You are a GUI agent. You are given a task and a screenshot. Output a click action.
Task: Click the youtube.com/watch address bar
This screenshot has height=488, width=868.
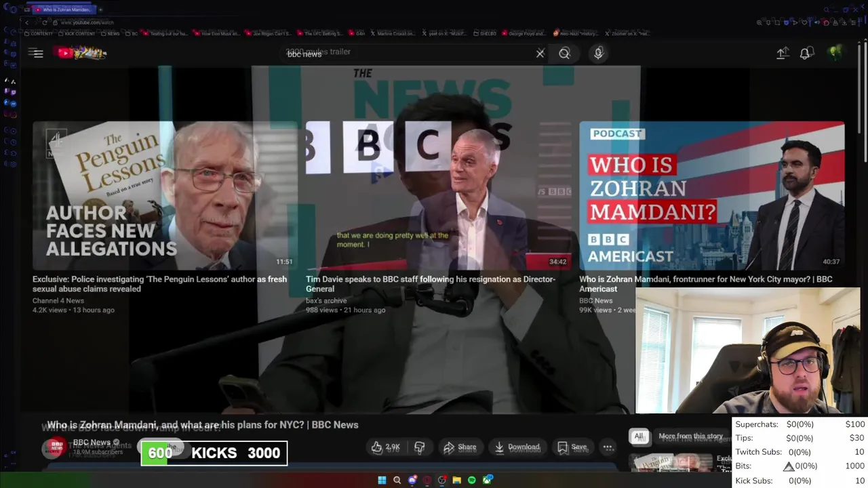(x=87, y=22)
